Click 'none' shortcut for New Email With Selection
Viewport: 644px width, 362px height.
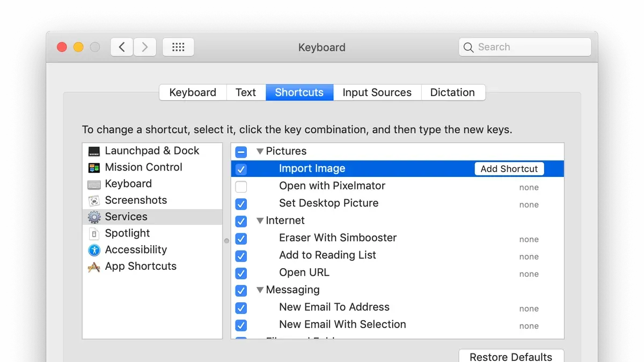529,326
